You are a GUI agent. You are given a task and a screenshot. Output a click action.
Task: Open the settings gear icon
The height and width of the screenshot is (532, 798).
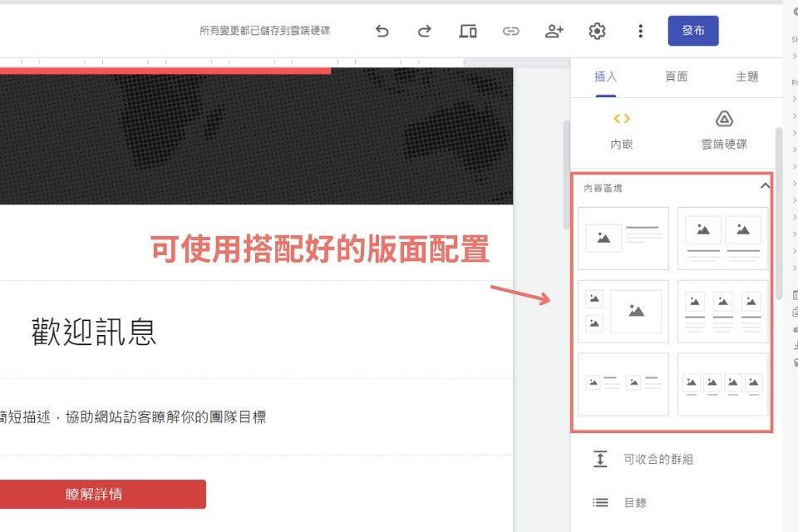(597, 31)
